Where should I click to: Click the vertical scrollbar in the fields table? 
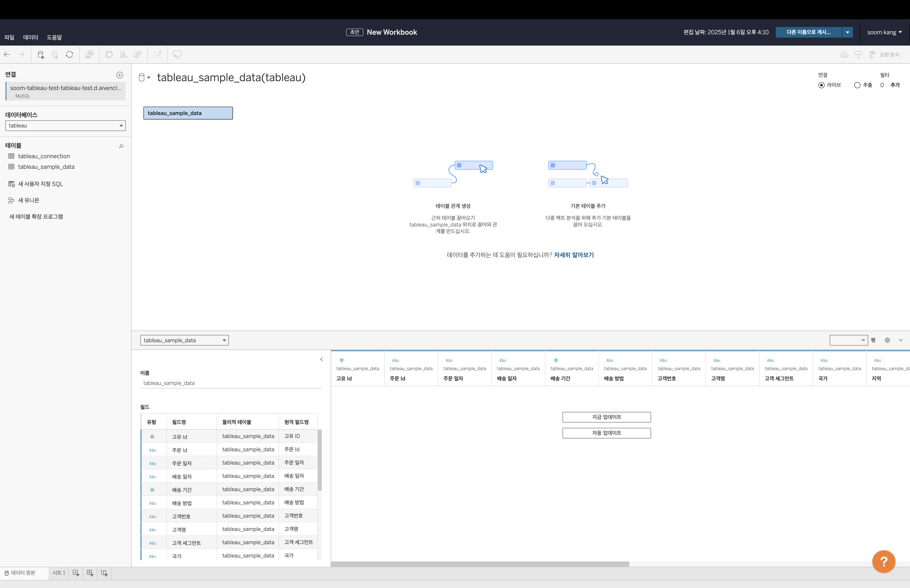click(320, 460)
